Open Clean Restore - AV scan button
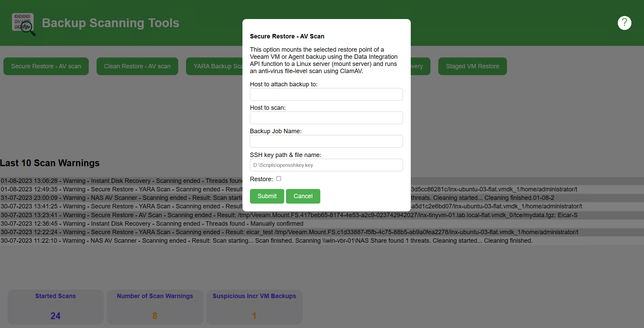644x328 pixels. point(137,66)
